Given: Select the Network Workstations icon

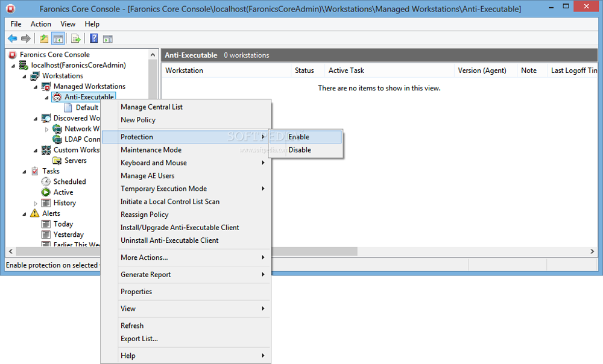Looking at the screenshot, I should pyautogui.click(x=57, y=129).
